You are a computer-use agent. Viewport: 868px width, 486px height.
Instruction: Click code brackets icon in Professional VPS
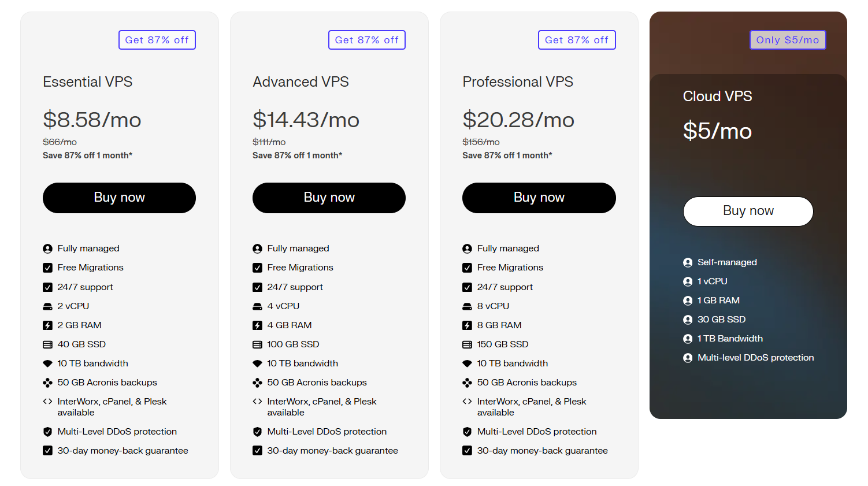tap(467, 402)
